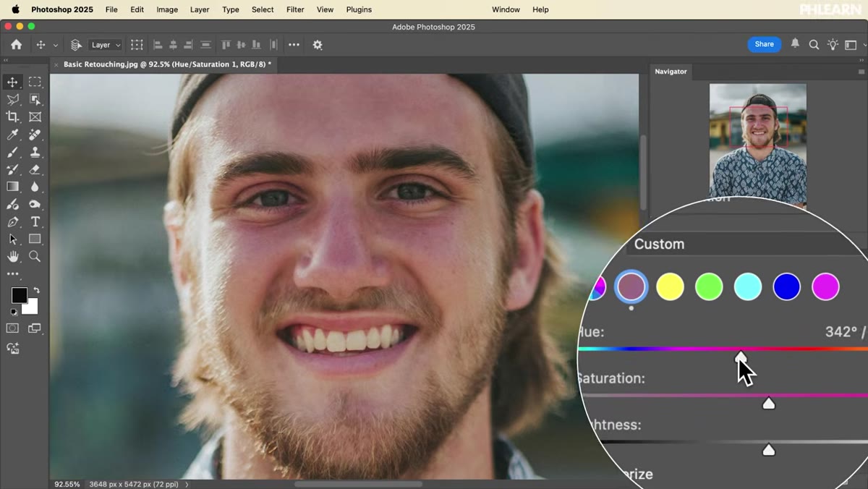Viewport: 868px width, 489px height.
Task: Click Align bottom edges icon
Action: tap(258, 45)
